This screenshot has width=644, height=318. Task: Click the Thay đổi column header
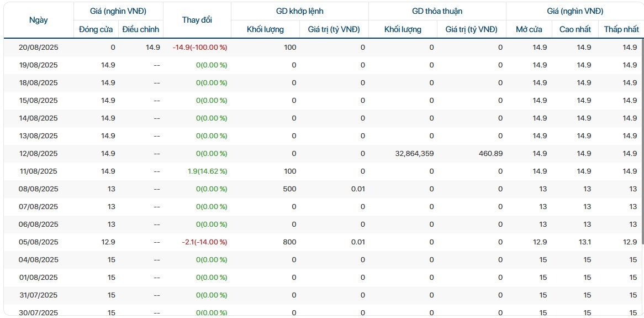[x=197, y=20]
